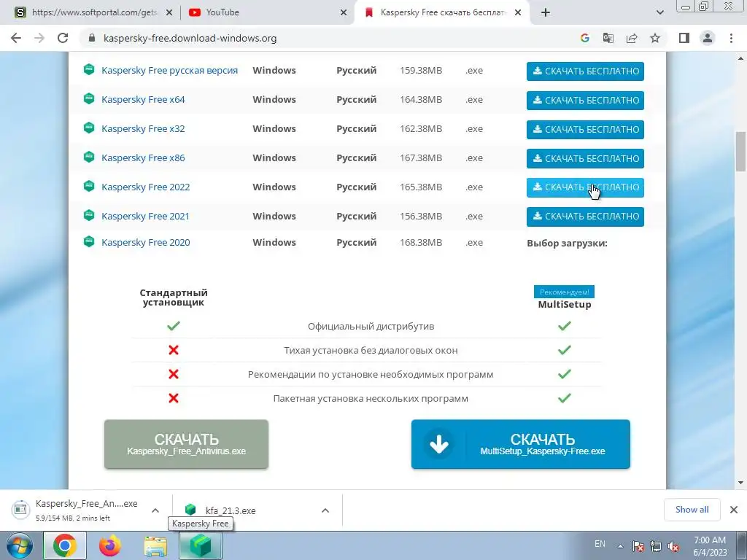Click the scrollbar down arrow
Viewport: 747px width, 560px height.
740,483
